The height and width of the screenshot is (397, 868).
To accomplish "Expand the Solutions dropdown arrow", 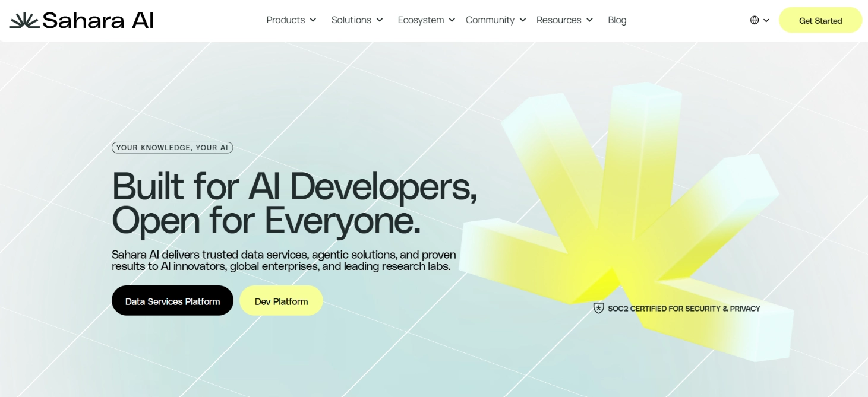I will [x=380, y=20].
